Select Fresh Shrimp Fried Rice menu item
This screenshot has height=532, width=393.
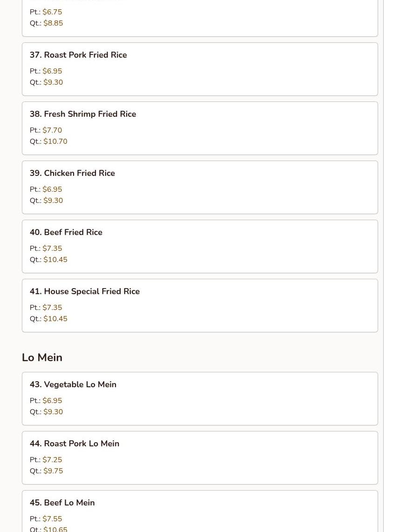pyautogui.click(x=83, y=114)
